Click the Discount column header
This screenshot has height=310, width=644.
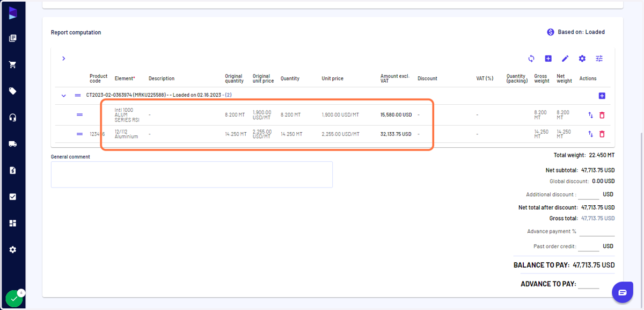click(427, 78)
